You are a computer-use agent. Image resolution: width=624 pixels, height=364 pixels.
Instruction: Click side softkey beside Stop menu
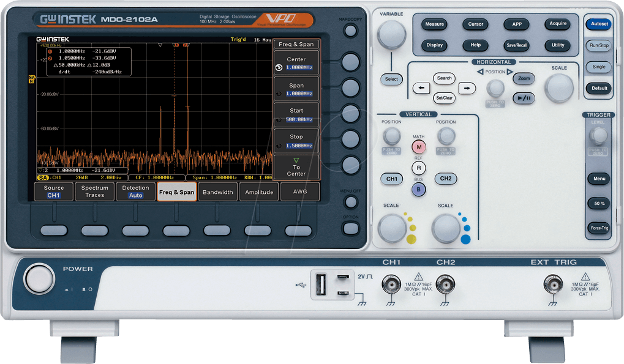pos(351,139)
